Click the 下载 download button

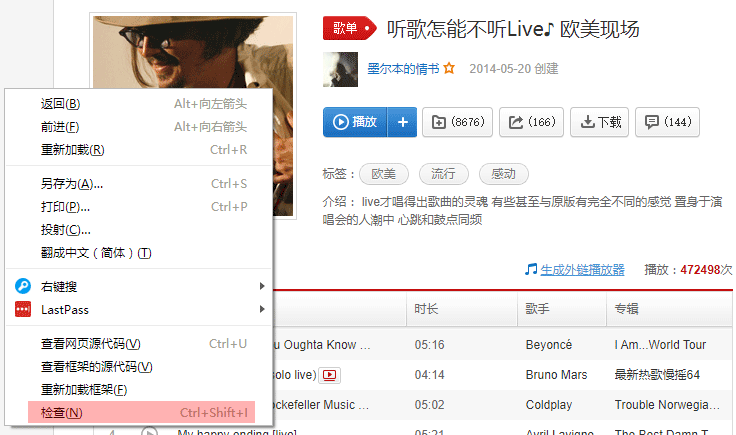pyautogui.click(x=599, y=122)
